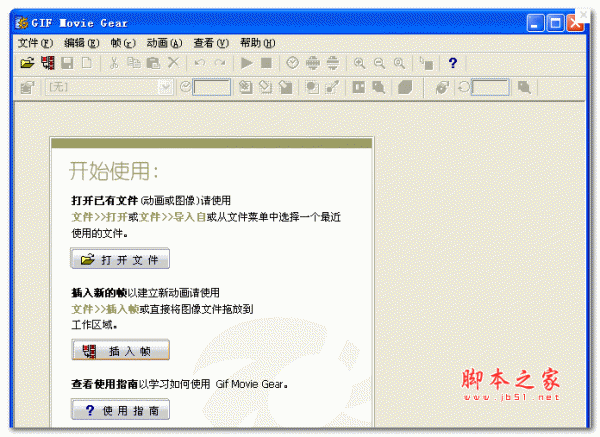Click the 文件>>插入帧 link text
The image size is (600, 437).
[105, 309]
